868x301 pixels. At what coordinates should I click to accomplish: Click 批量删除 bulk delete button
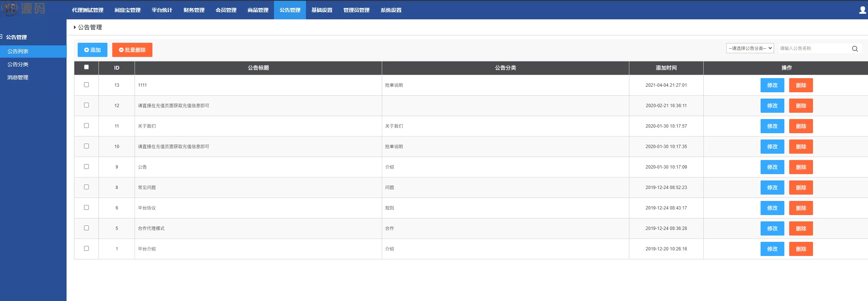click(132, 50)
